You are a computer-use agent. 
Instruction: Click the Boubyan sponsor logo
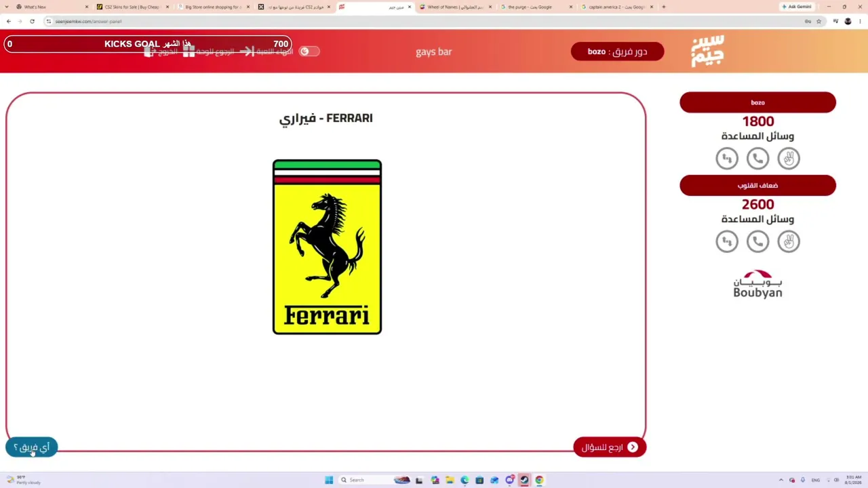757,284
